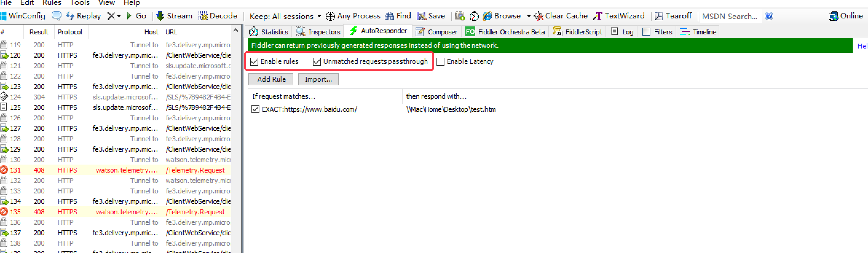Select session 135 Telemetry.Request row
Viewport: 868px width, 253px height.
[x=115, y=212]
